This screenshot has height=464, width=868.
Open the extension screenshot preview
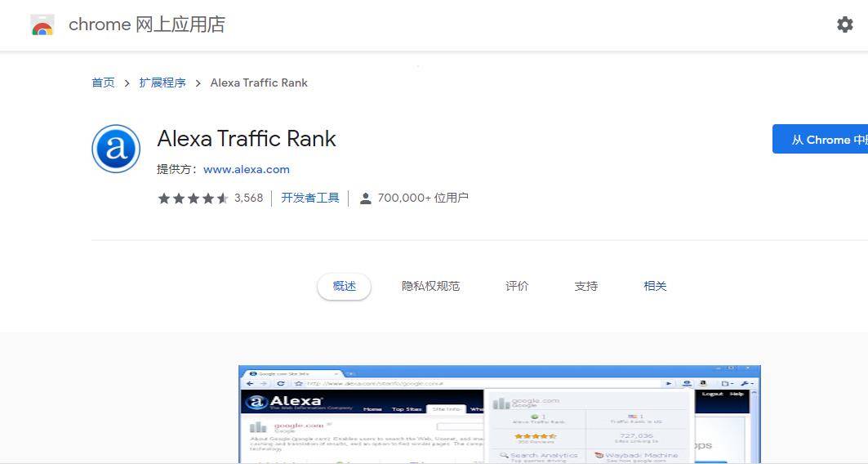pyautogui.click(x=499, y=414)
